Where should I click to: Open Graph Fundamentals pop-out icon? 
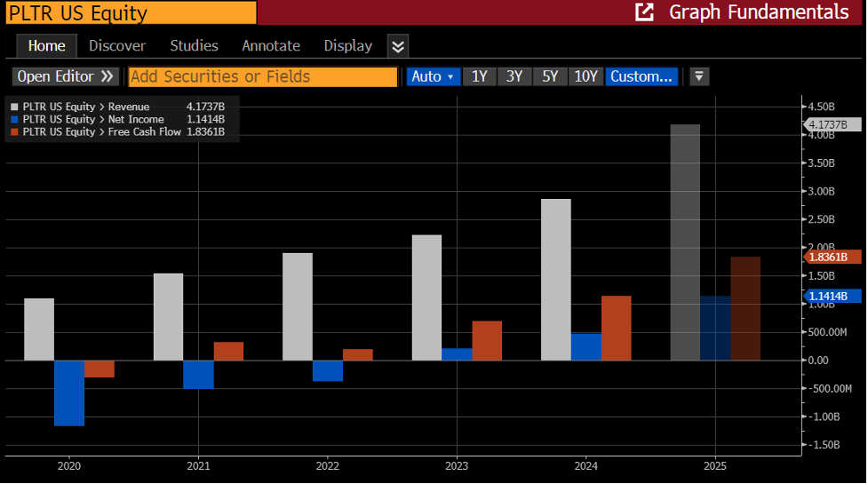coord(644,12)
